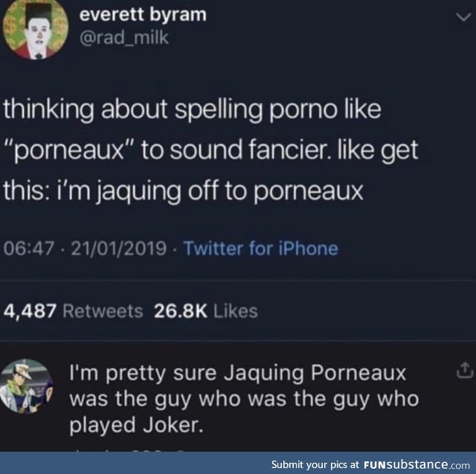Expand the tweet options chevron
The width and height of the screenshot is (476, 474).
(464, 17)
